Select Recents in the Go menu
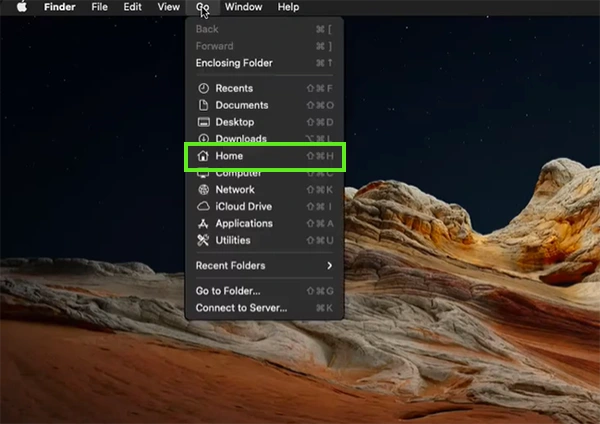The width and height of the screenshot is (600, 424). pyautogui.click(x=264, y=88)
